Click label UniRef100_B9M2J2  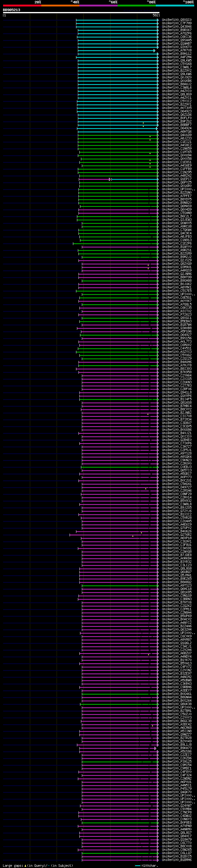click(x=177, y=257)
